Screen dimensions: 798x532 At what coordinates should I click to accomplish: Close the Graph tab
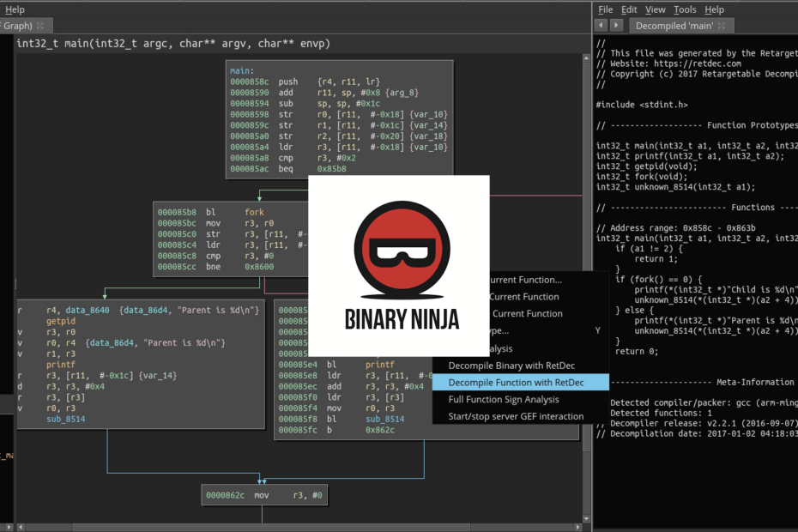click(40, 26)
